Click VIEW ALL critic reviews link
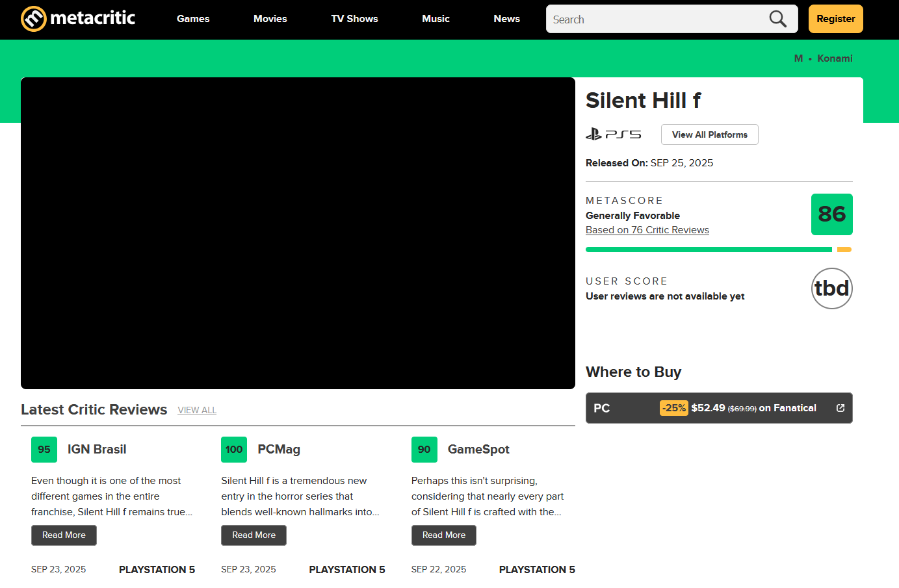The width and height of the screenshot is (899, 588). (197, 411)
